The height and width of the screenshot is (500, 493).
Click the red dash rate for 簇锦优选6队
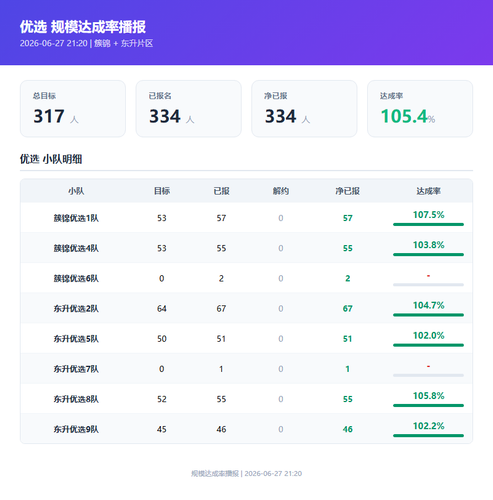(428, 276)
